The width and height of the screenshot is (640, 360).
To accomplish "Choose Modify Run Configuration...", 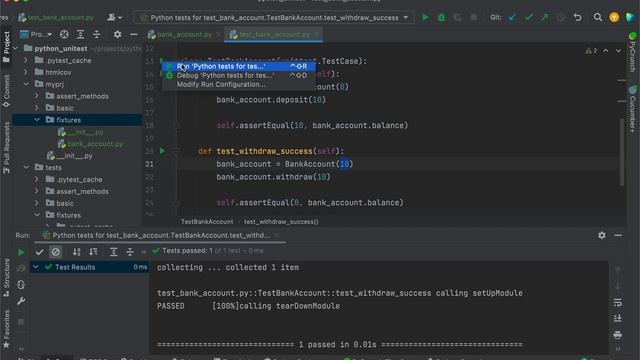I will click(239, 84).
